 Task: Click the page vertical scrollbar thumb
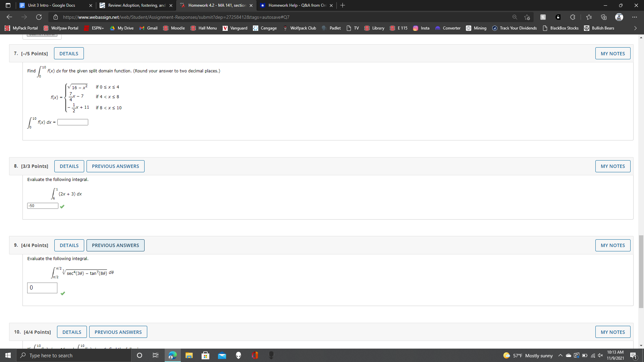641,271
